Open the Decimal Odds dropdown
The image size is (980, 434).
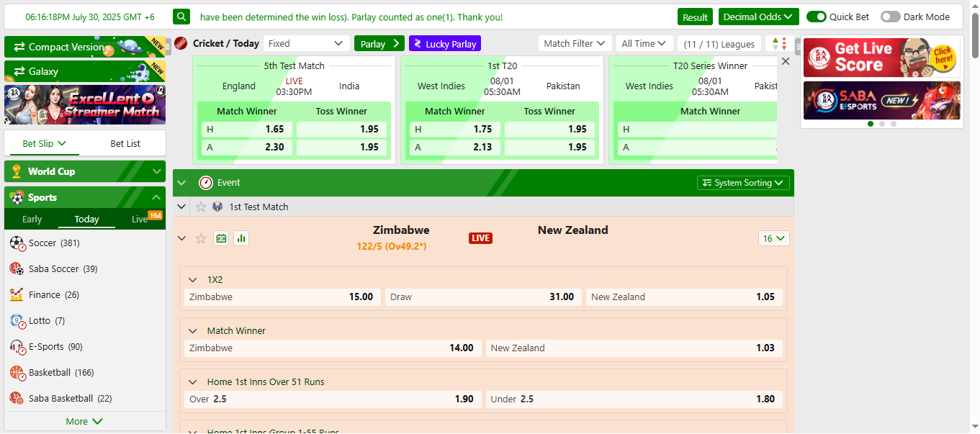tap(758, 16)
